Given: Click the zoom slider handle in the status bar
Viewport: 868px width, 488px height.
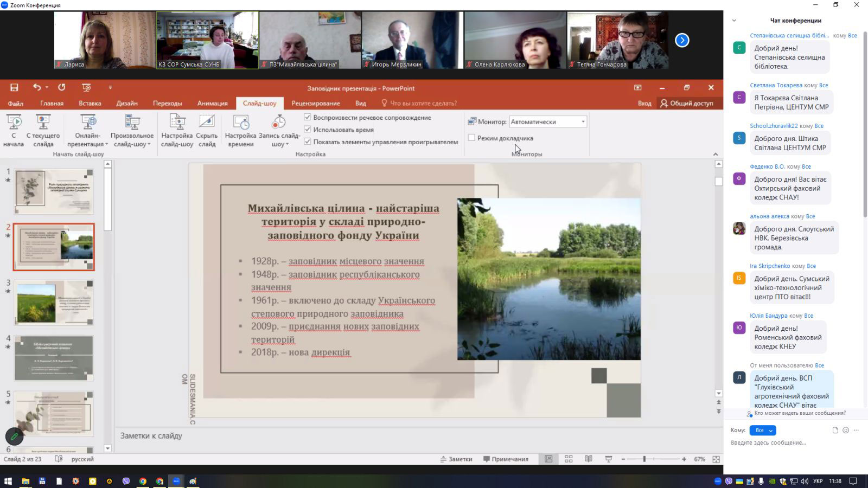Looking at the screenshot, I should click(x=644, y=459).
